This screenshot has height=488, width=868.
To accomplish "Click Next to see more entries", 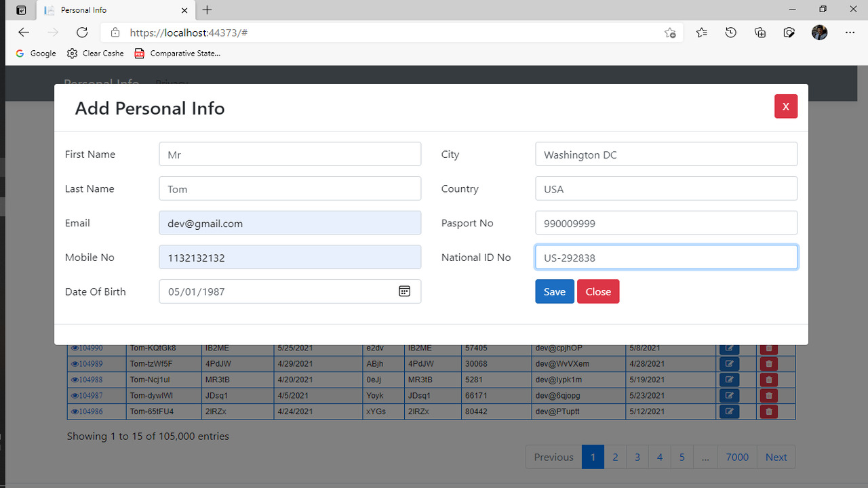I will 776,457.
